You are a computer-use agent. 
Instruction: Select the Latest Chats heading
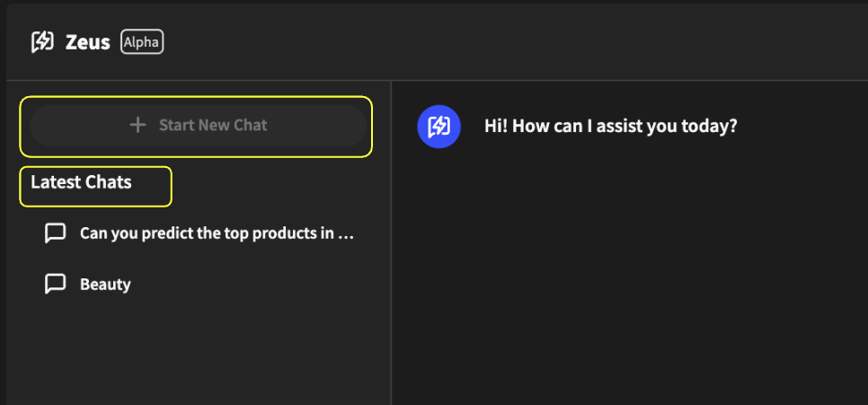point(81,182)
